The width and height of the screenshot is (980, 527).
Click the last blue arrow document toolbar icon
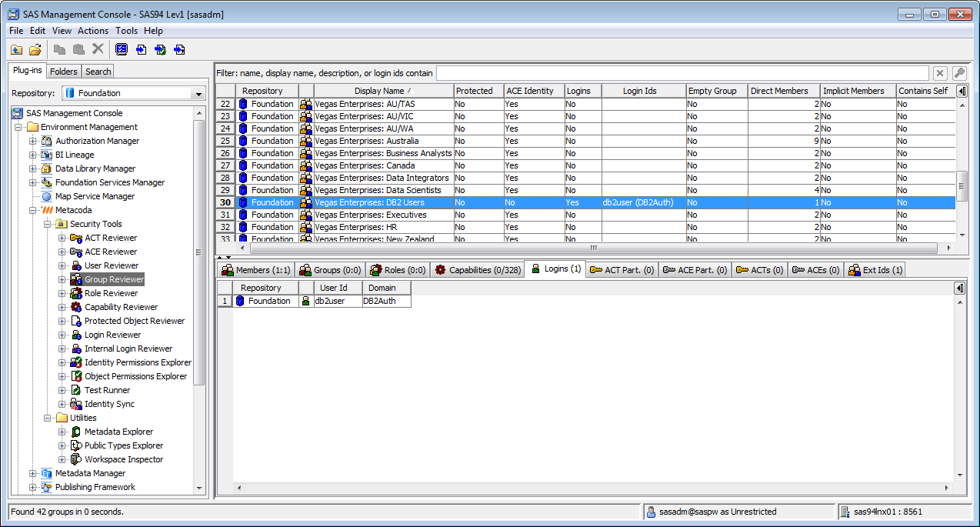[179, 49]
